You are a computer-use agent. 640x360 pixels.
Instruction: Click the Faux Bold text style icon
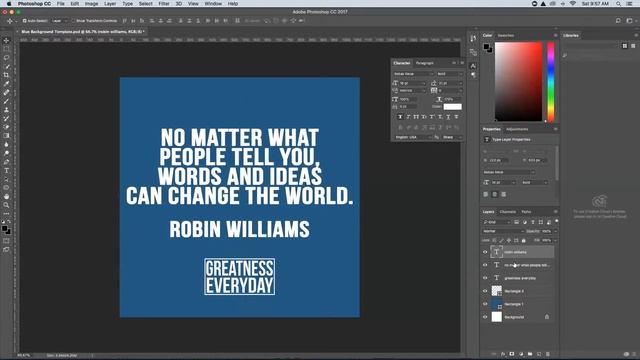400,117
